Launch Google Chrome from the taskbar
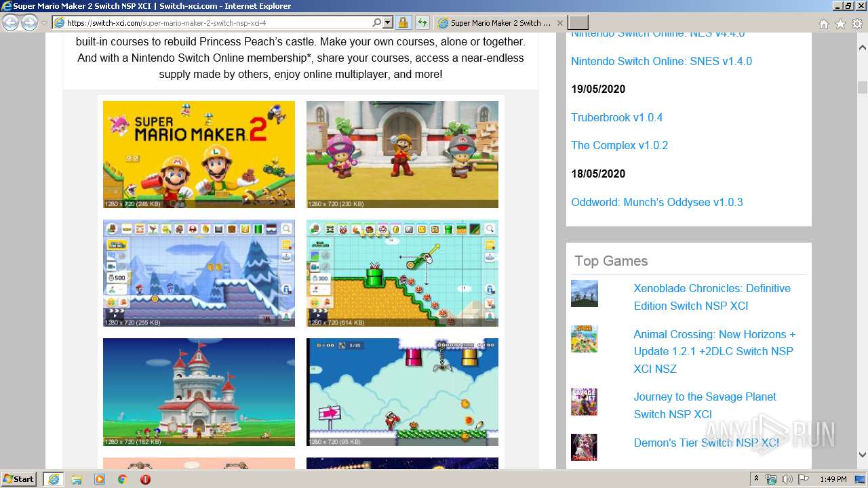868x488 pixels. tap(122, 479)
